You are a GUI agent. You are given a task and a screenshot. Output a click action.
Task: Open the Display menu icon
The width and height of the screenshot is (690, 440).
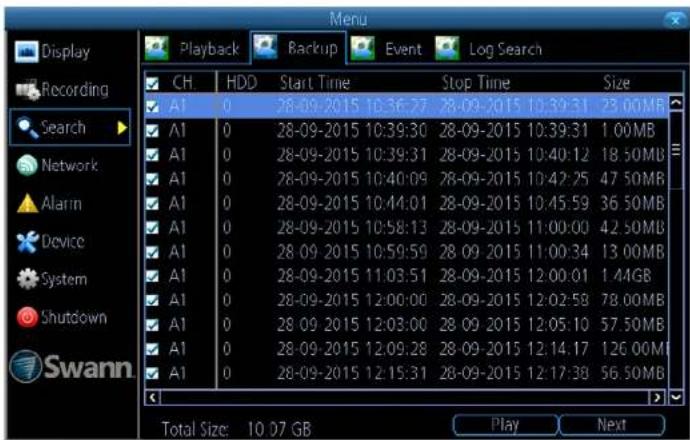click(26, 51)
